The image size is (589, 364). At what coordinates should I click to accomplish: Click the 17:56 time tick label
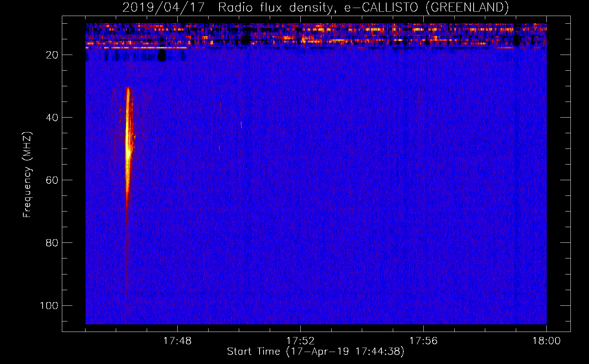point(423,341)
